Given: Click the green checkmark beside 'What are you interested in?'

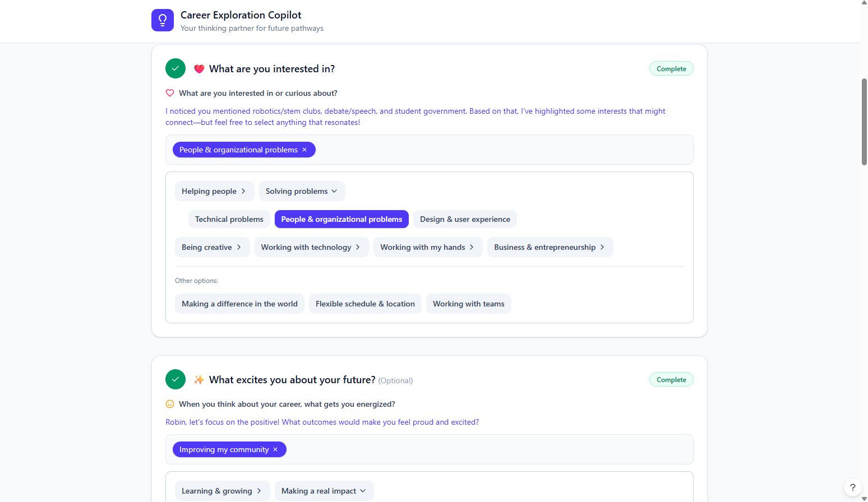Looking at the screenshot, I should click(x=176, y=68).
